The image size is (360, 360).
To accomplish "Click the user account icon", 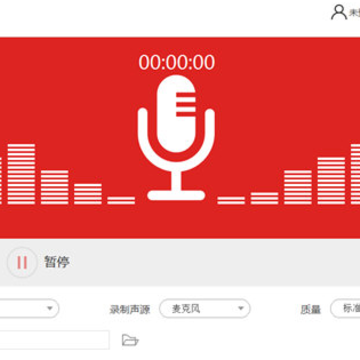I will [339, 12].
